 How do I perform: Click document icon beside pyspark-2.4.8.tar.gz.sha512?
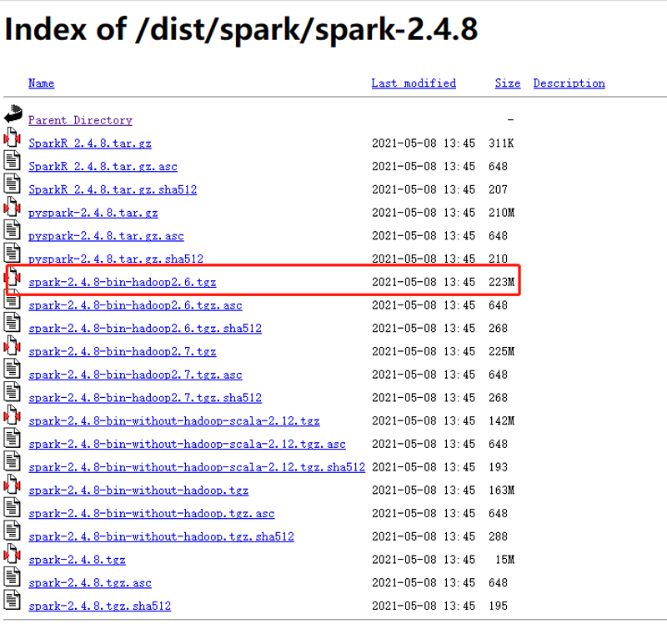[13, 253]
